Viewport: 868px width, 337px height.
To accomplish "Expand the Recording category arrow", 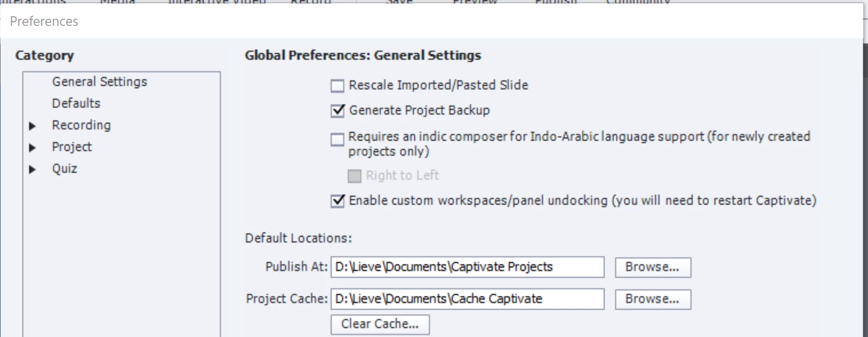I will [32, 126].
